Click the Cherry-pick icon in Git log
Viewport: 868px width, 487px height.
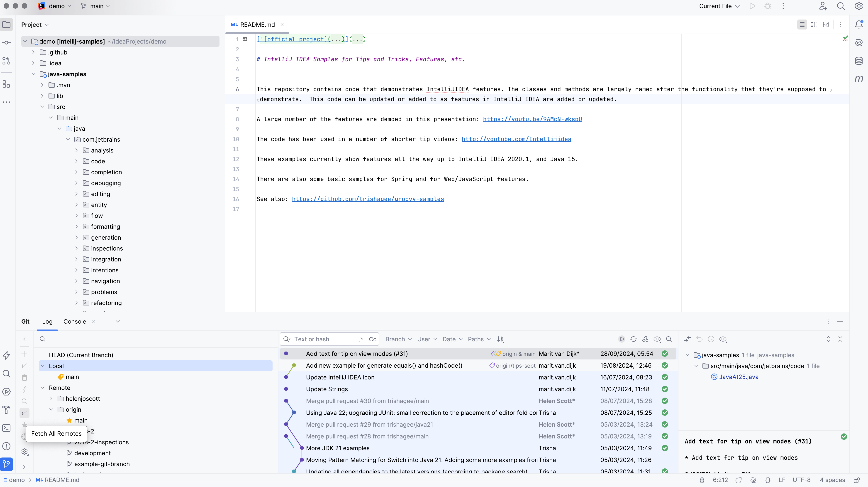[x=645, y=339]
